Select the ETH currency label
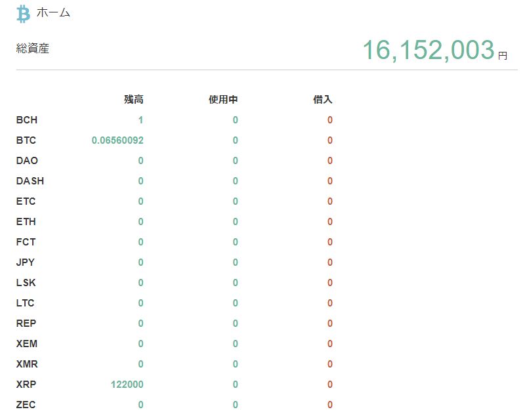The width and height of the screenshot is (527, 420). 26,222
